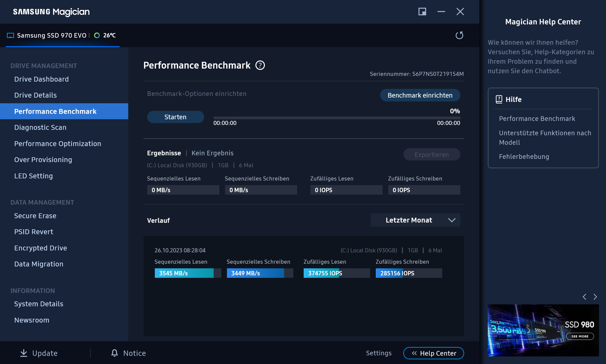Click the Update download icon
This screenshot has height=364, width=606.
(x=24, y=353)
